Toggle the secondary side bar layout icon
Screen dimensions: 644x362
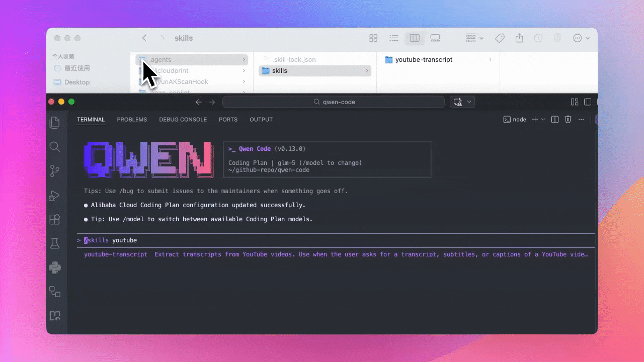tap(587, 102)
